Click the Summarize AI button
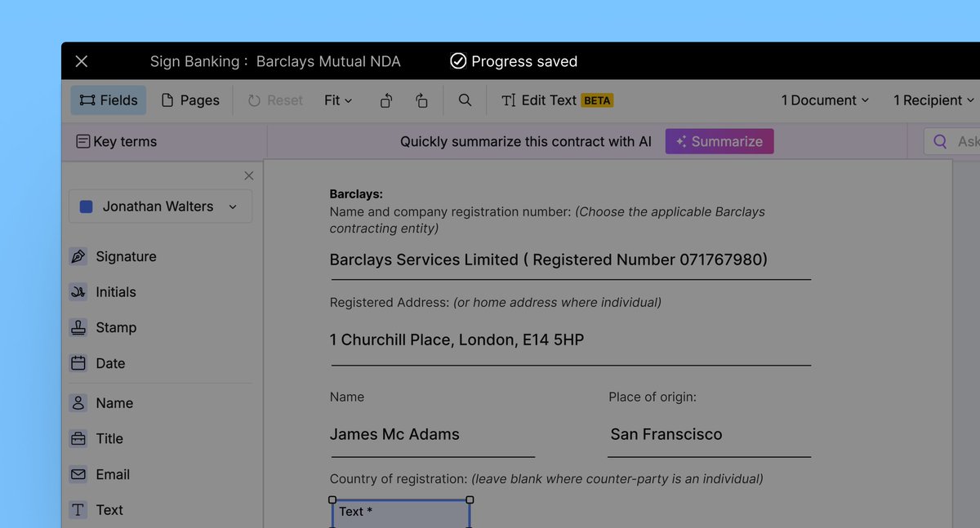Screen dimensions: 980x528 click(719, 141)
